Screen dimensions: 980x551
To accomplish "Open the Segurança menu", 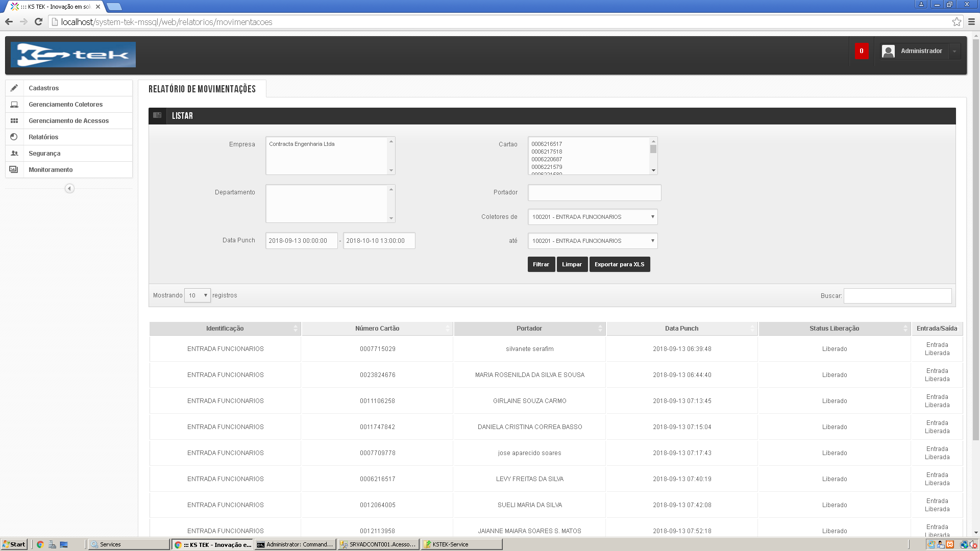I will tap(69, 154).
